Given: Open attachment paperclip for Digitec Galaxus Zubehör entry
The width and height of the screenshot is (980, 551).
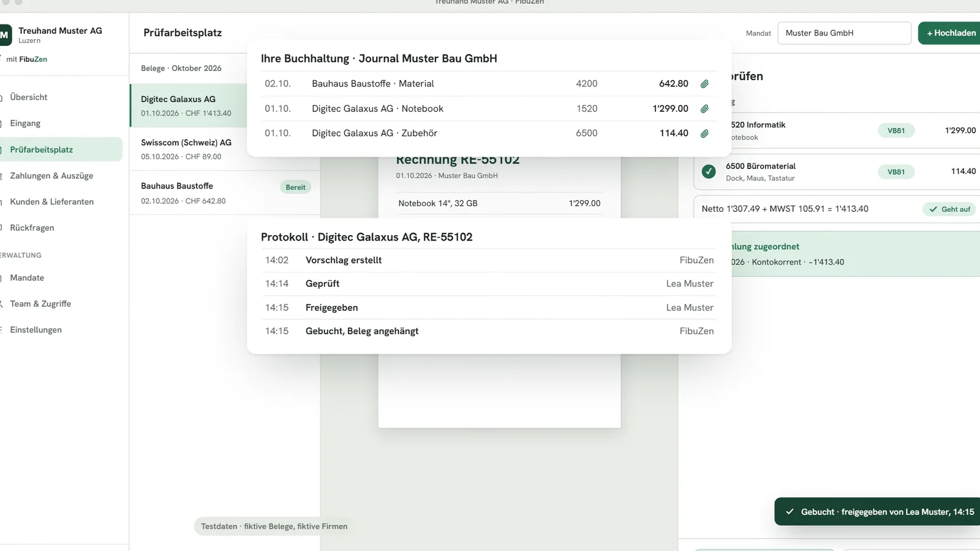Looking at the screenshot, I should 704,133.
